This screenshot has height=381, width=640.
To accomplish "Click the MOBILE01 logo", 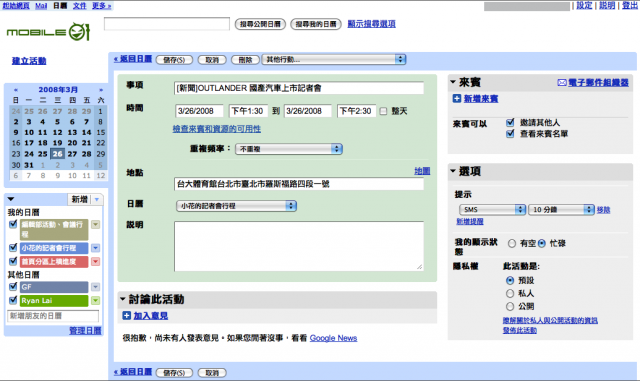I will [x=48, y=32].
